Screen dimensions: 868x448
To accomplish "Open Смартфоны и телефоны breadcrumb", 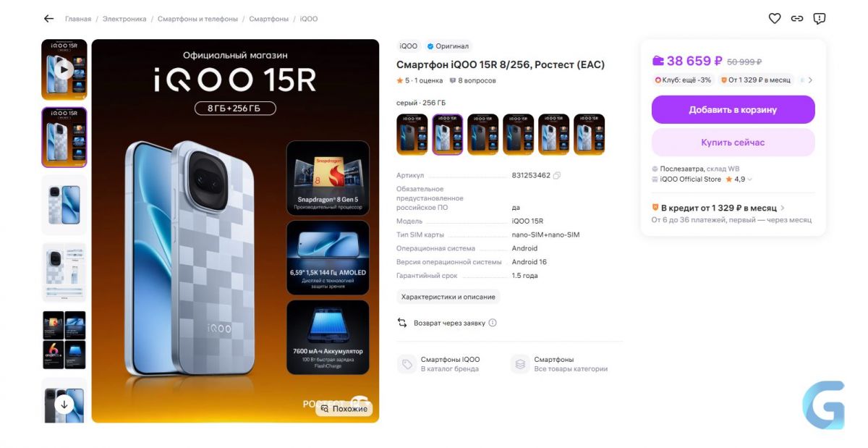I will pyautogui.click(x=197, y=19).
